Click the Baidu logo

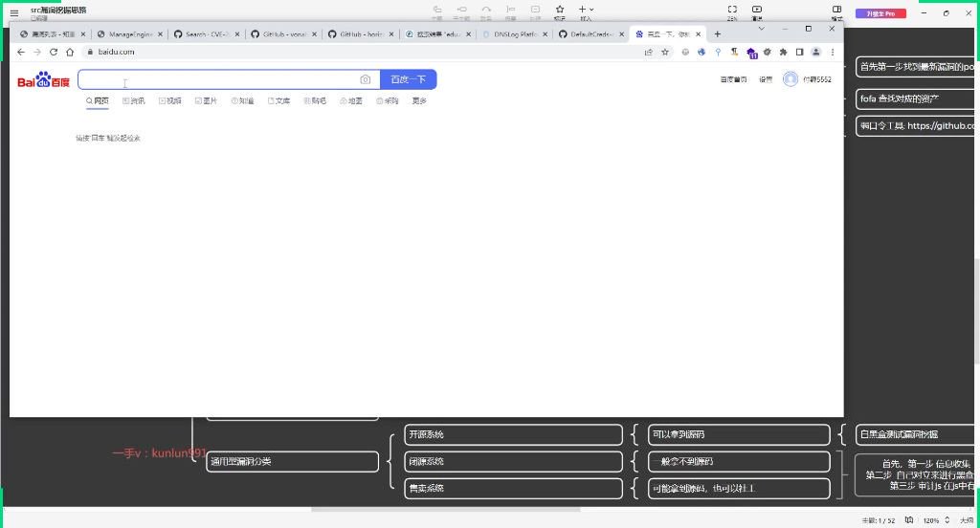click(43, 80)
